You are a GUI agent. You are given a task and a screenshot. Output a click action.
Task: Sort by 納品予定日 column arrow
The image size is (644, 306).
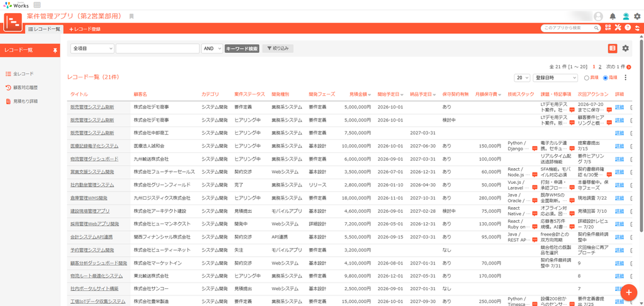point(435,94)
